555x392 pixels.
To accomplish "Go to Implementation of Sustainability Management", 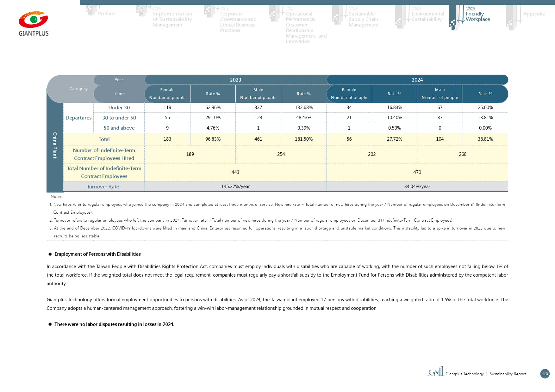I will [172, 19].
